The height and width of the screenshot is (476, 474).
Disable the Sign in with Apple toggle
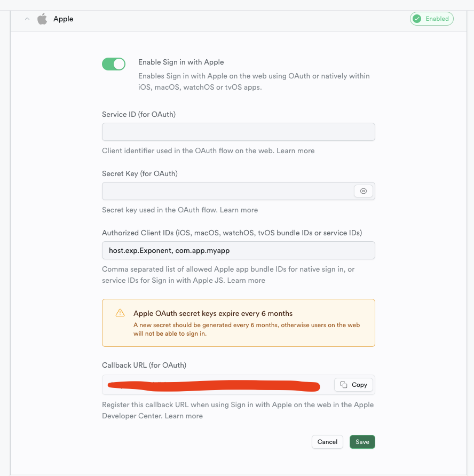114,63
